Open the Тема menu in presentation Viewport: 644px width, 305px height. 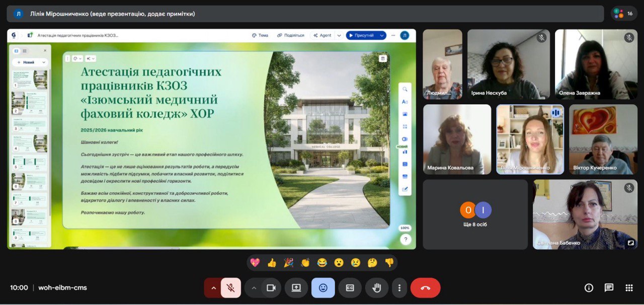[x=260, y=35]
